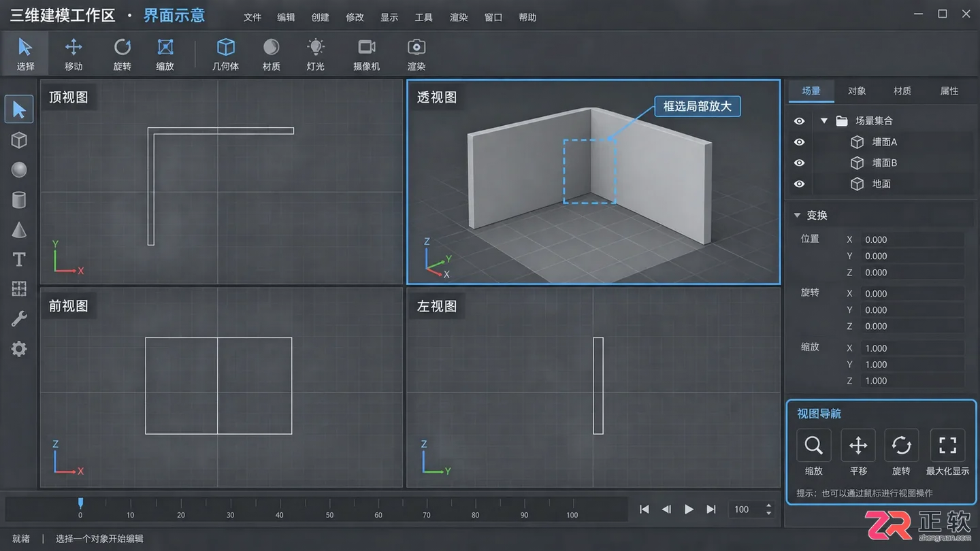This screenshot has height=551, width=980.
Task: Increase frame value with stepper up arrow
Action: coord(769,505)
